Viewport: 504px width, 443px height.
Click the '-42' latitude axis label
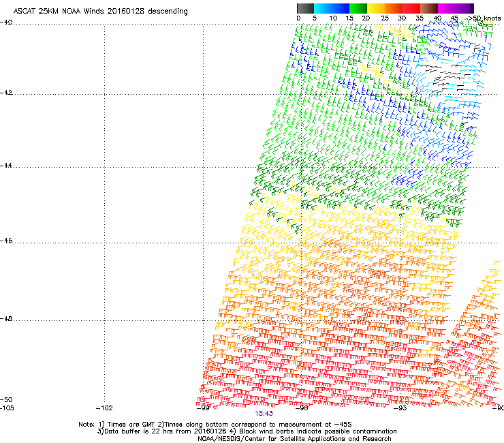[6, 92]
